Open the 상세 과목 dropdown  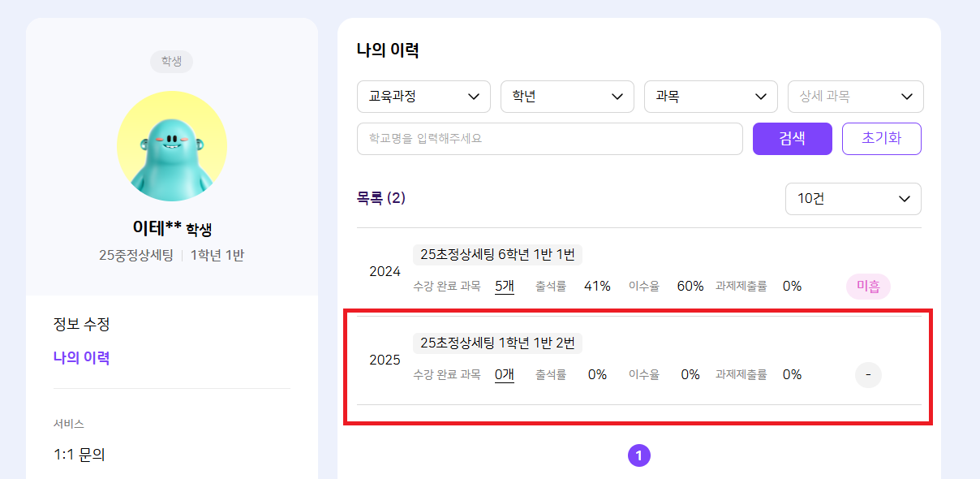[x=855, y=97]
